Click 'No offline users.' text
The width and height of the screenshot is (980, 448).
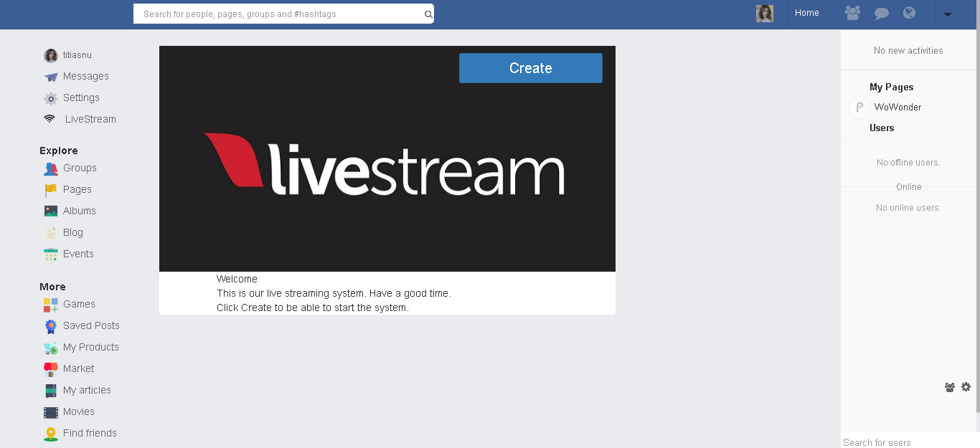click(908, 163)
